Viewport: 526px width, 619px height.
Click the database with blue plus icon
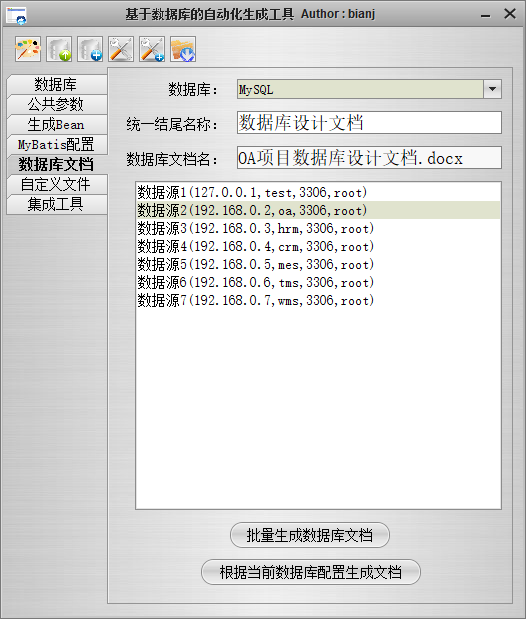(x=90, y=49)
